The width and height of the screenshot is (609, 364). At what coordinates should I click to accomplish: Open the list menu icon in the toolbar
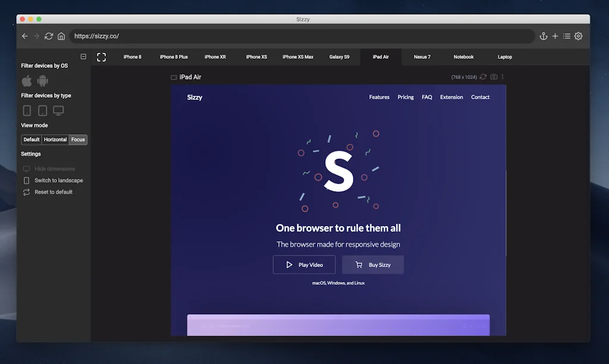point(566,36)
